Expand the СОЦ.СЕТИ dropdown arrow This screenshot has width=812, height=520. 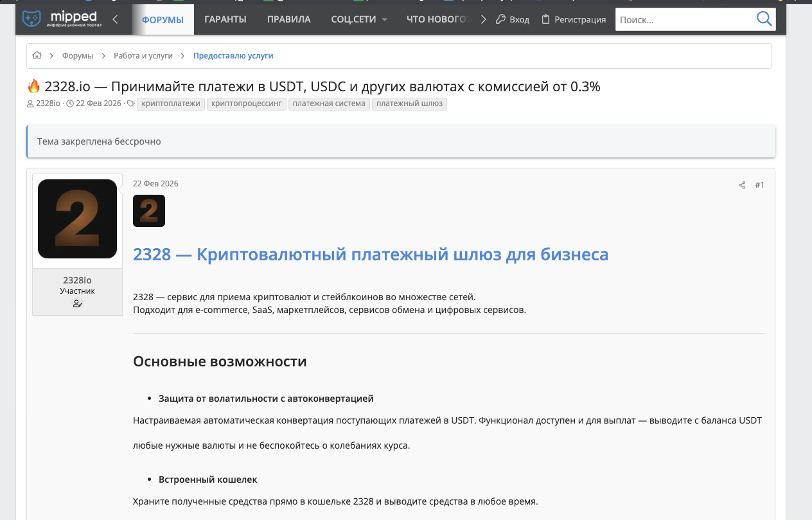tap(385, 19)
